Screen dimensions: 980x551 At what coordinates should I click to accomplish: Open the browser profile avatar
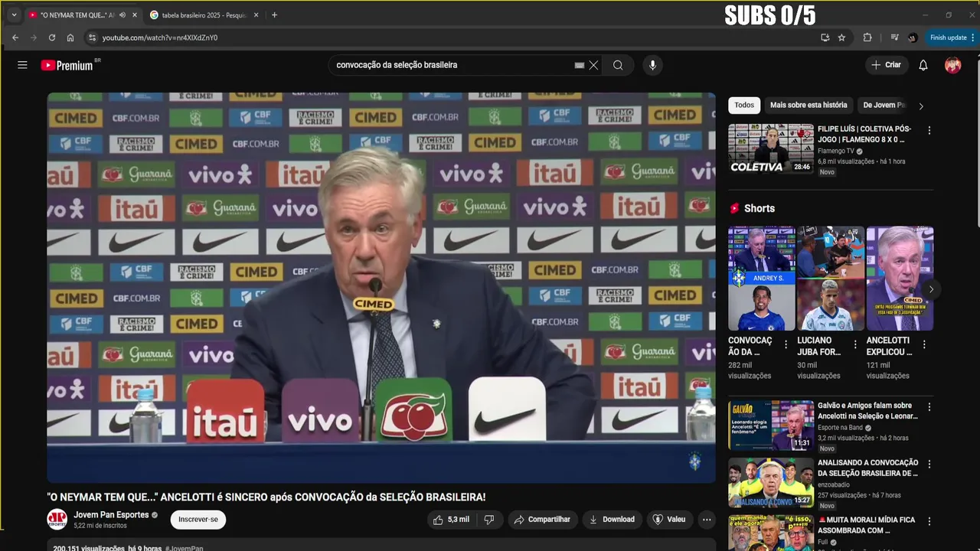[913, 37]
